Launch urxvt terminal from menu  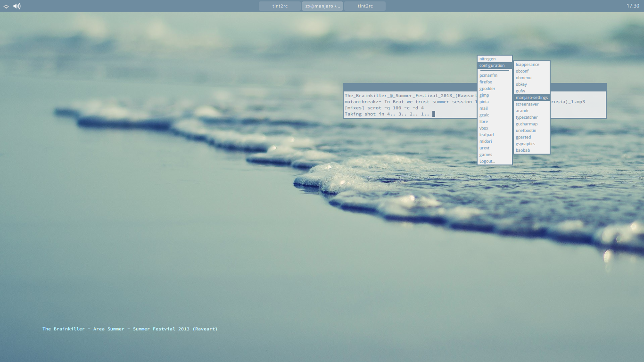495,148
